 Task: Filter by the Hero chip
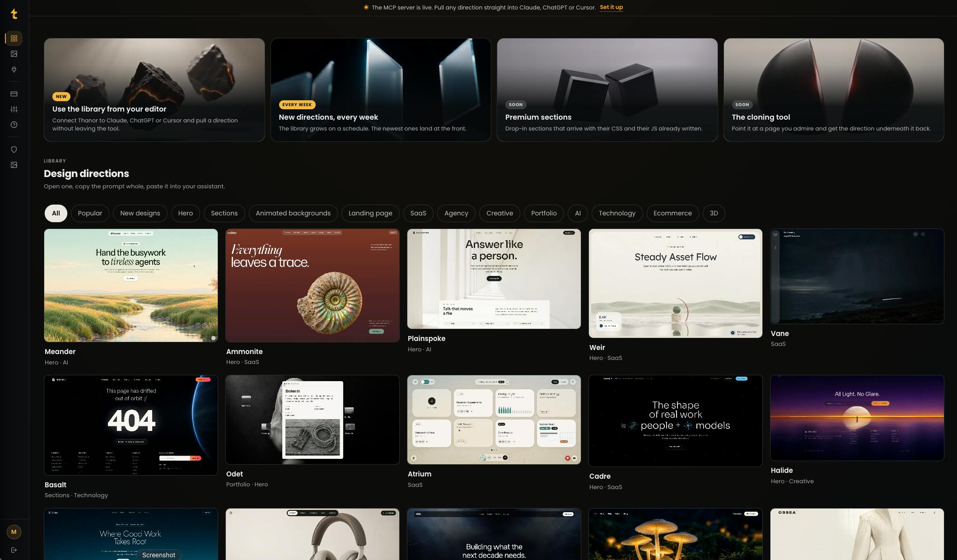tap(185, 213)
